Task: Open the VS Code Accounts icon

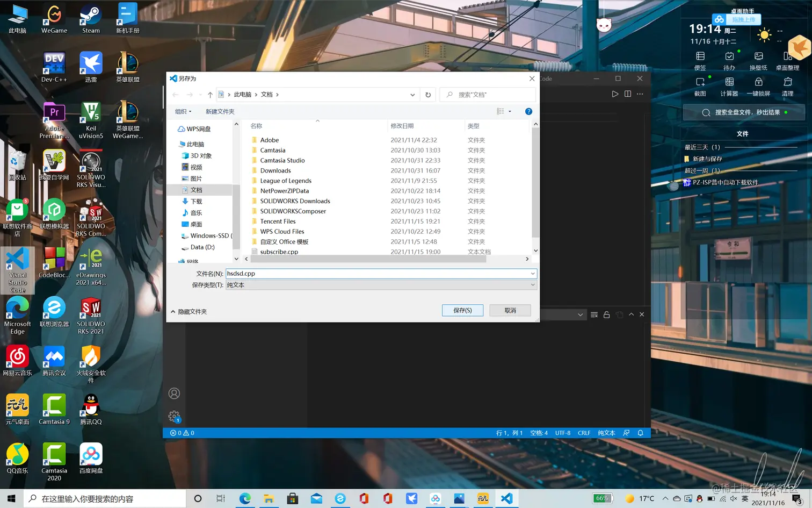Action: click(x=174, y=393)
